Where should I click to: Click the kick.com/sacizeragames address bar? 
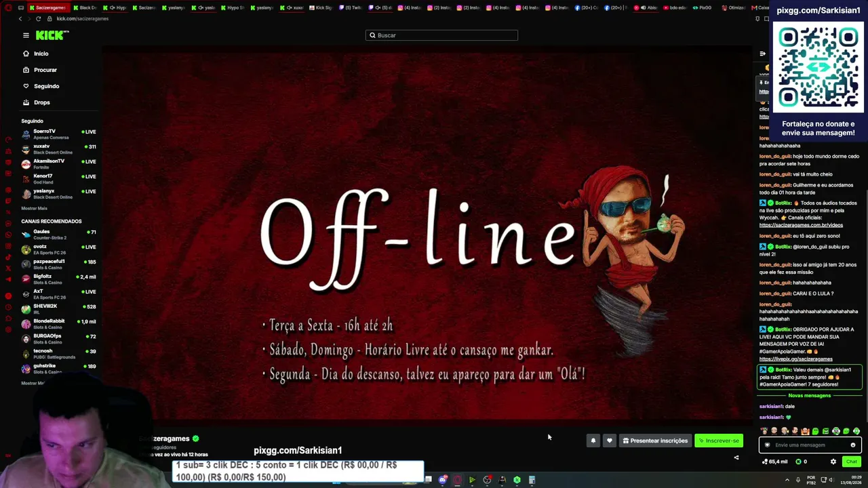(83, 18)
